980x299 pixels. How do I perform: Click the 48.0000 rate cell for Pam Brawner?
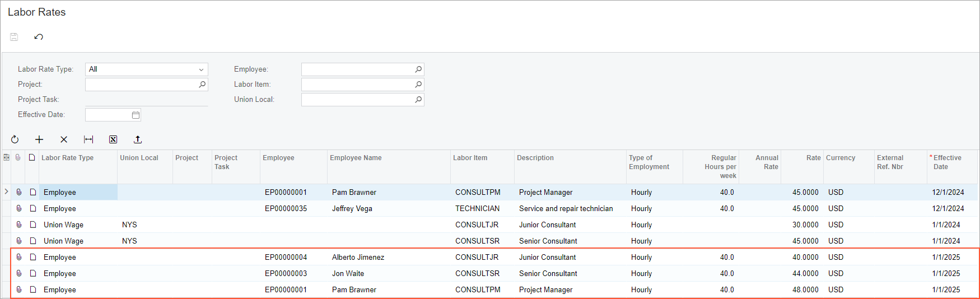point(805,289)
